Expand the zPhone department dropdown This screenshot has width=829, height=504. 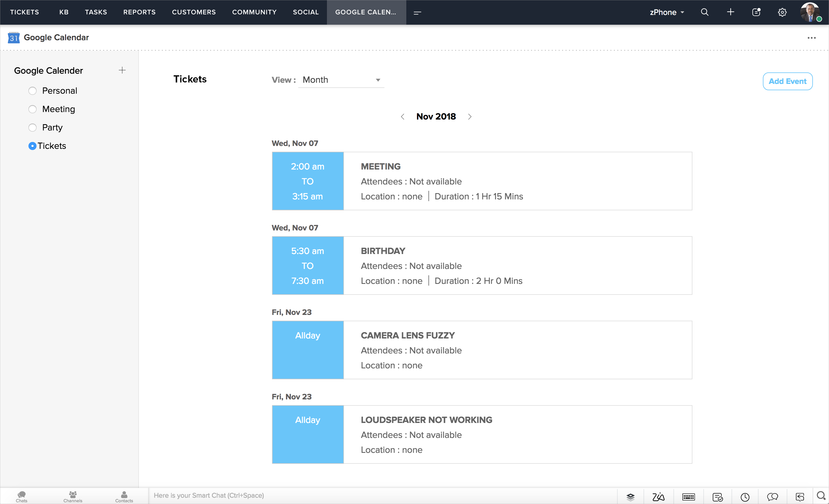(x=667, y=12)
